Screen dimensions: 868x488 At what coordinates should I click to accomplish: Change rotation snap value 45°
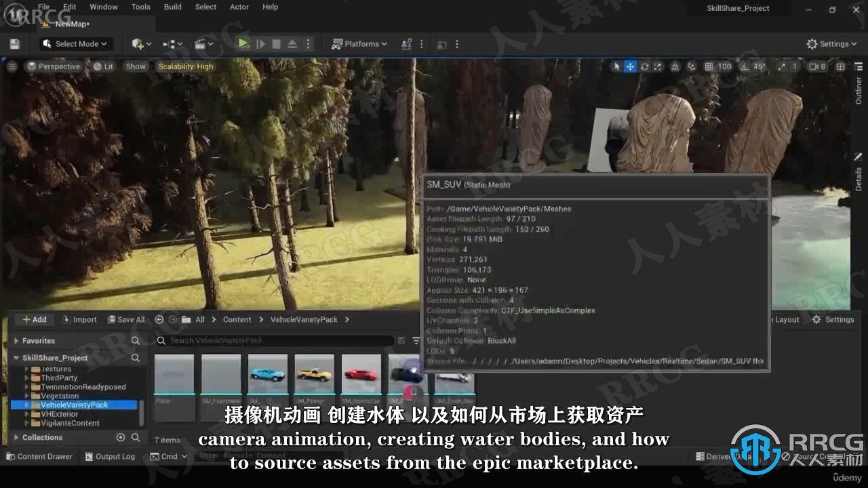coord(759,66)
